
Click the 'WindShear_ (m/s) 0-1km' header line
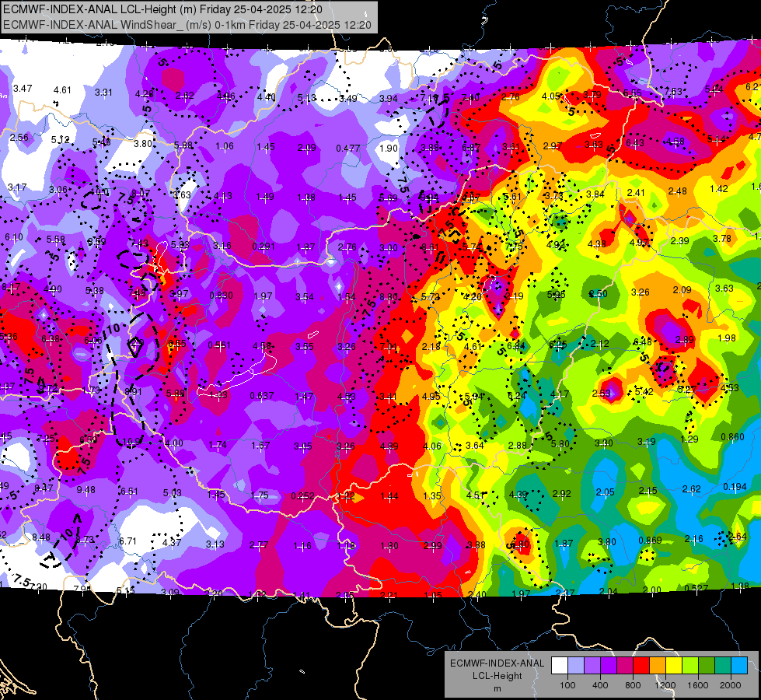click(x=187, y=25)
